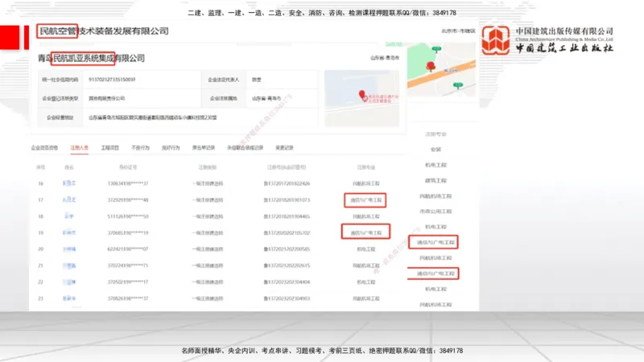Click the 注册类别 column header

tap(207, 167)
